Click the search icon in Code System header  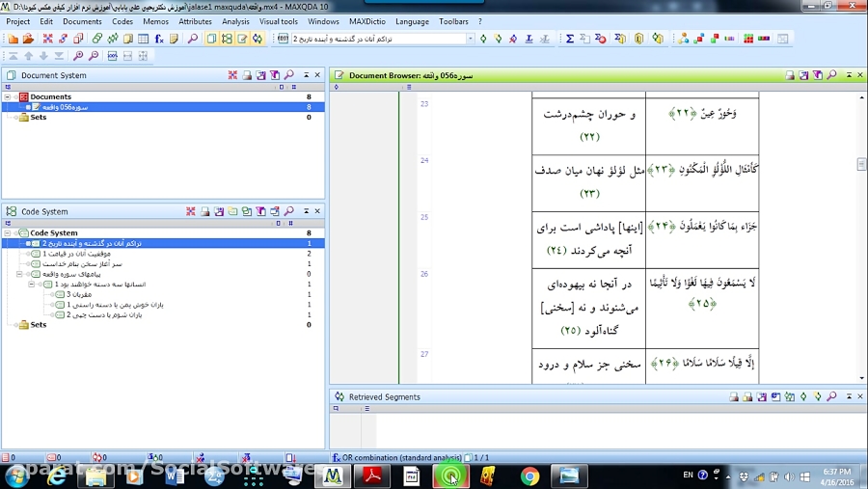click(289, 211)
